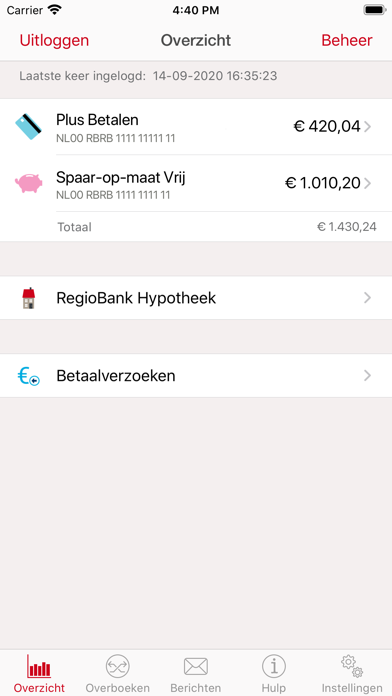Tap the Hulp info circle icon
Viewport: 392px width, 696px height.
274,666
